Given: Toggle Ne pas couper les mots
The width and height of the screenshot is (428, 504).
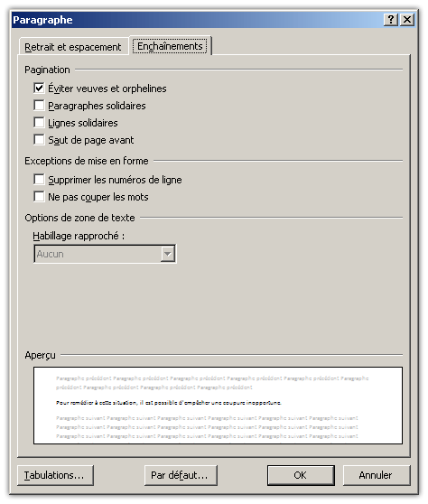Looking at the screenshot, I should click(39, 197).
